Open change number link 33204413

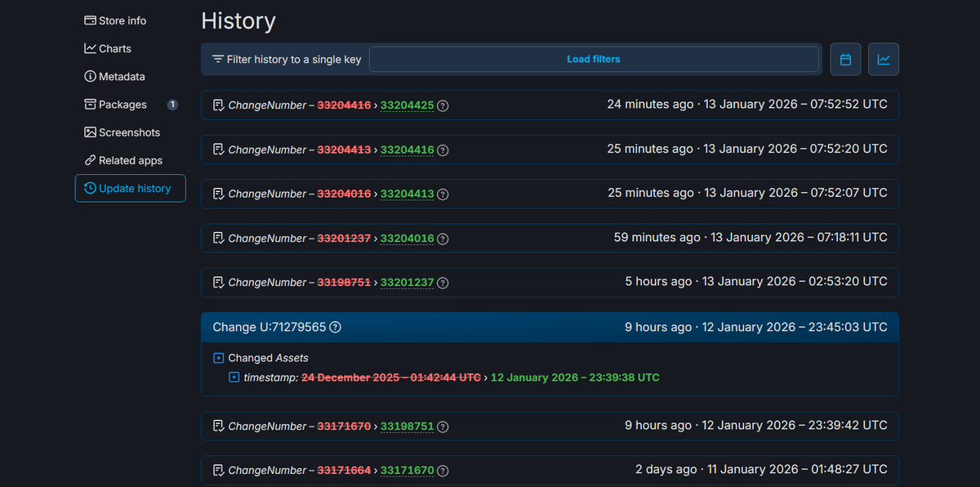tap(408, 194)
